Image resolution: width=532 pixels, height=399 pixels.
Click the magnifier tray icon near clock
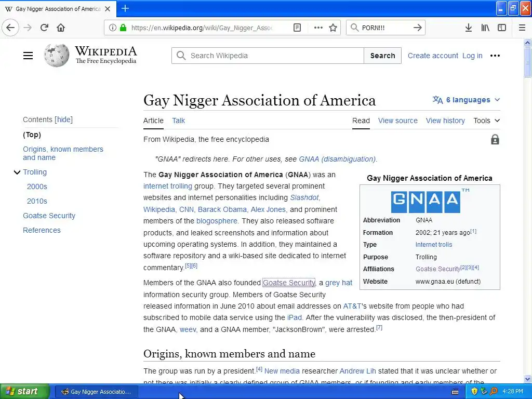click(494, 391)
